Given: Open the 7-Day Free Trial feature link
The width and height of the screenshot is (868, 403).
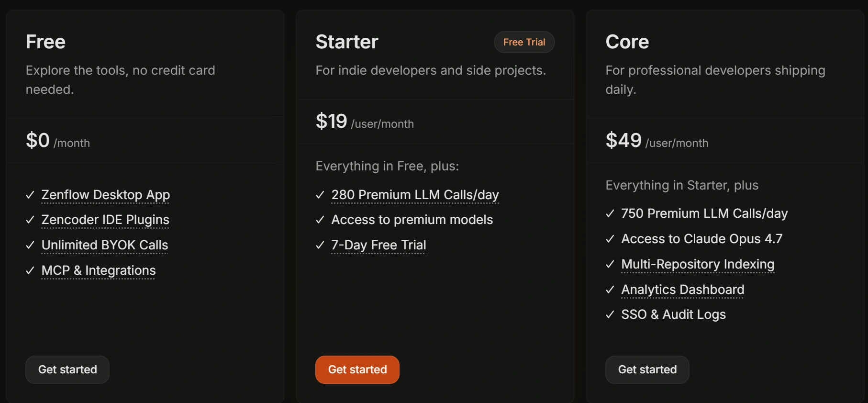Looking at the screenshot, I should click(x=378, y=245).
